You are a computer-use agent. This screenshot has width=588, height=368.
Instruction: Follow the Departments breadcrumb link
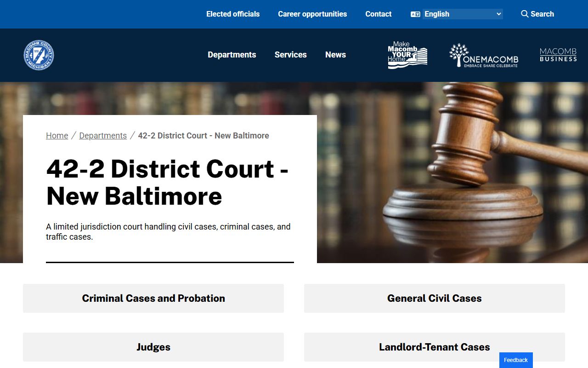click(103, 136)
